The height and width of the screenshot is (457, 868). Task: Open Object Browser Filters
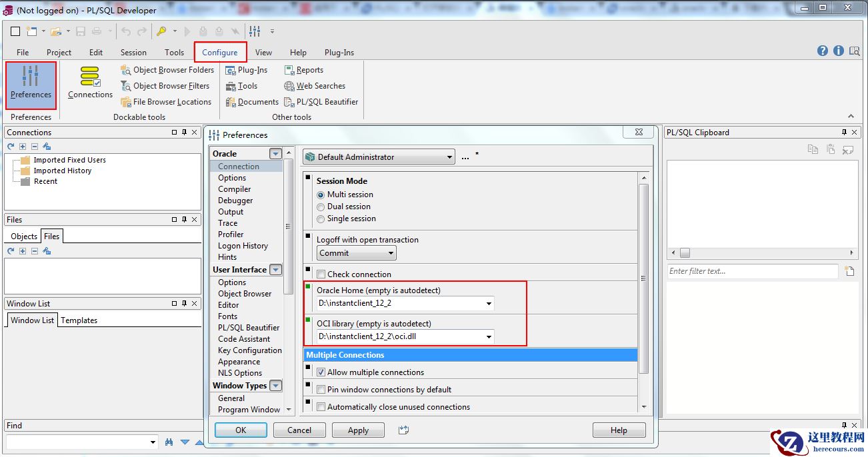point(165,86)
